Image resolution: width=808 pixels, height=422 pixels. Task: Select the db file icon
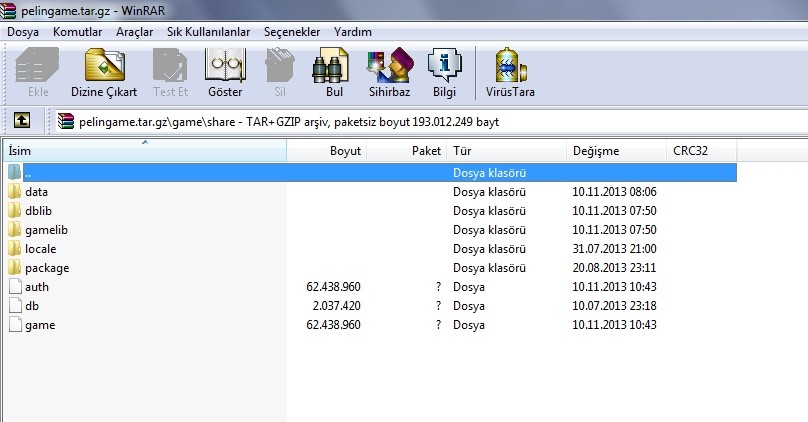click(x=15, y=306)
